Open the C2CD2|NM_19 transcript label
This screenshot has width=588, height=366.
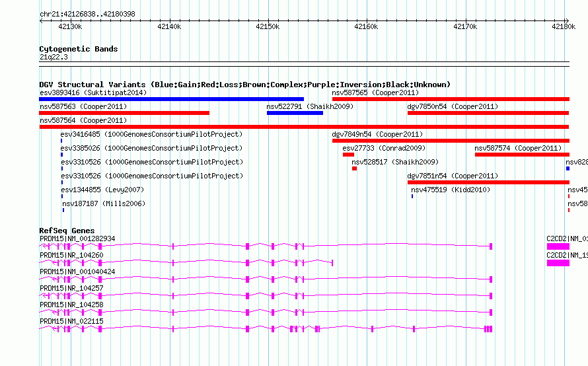(x=567, y=255)
